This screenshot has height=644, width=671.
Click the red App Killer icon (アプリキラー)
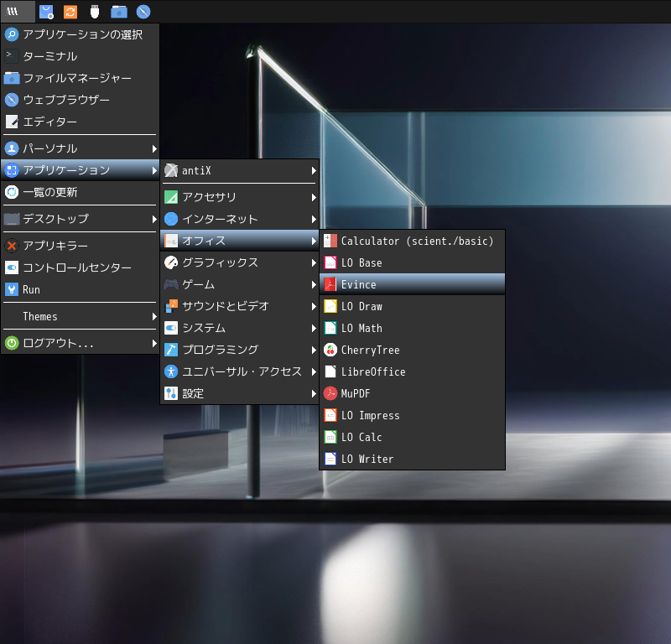(12, 246)
